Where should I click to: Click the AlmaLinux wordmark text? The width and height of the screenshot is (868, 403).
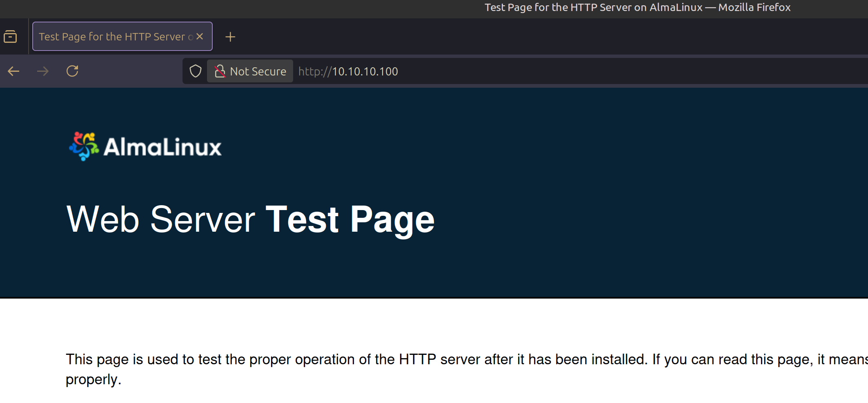tap(162, 147)
